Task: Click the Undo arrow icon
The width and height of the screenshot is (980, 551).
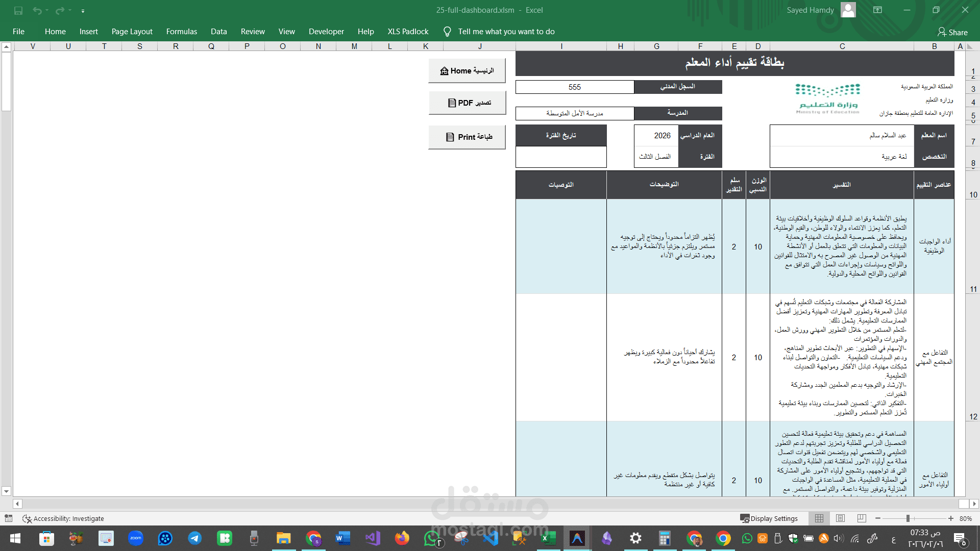Action: click(37, 10)
